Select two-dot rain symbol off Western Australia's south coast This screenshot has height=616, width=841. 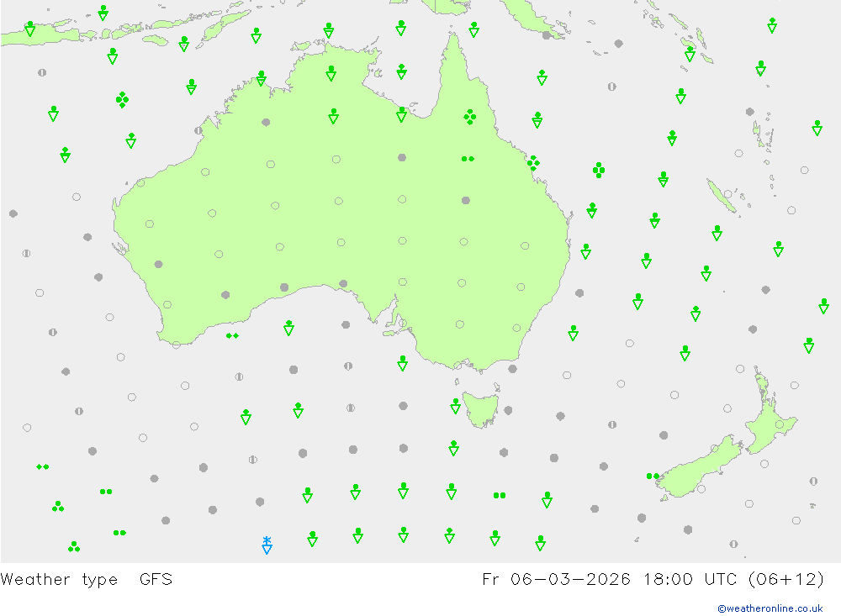[x=232, y=335]
